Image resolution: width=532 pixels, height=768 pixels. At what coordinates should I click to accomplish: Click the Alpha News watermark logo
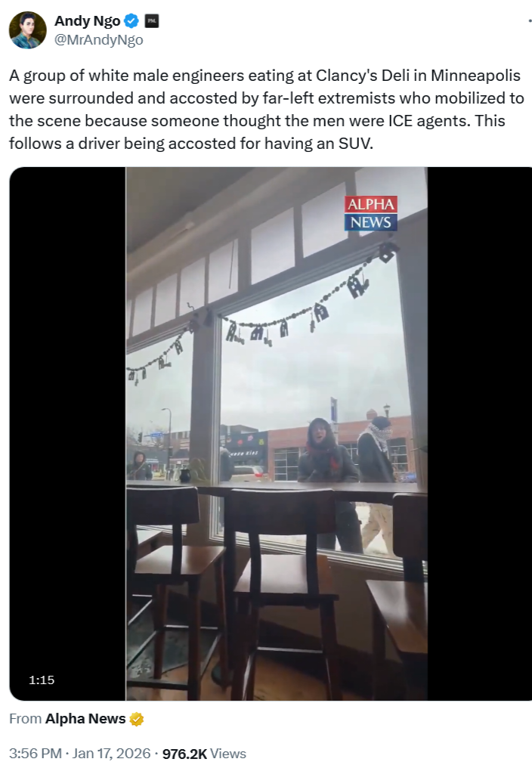pos(371,213)
